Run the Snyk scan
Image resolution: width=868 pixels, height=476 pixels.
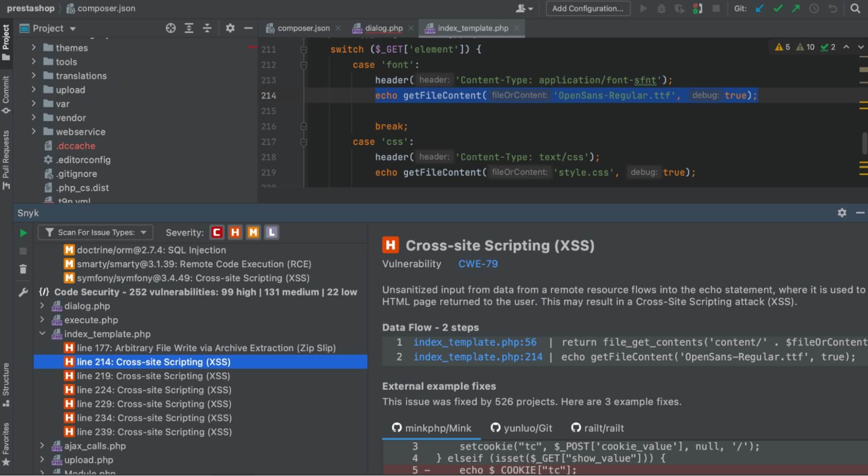23,233
